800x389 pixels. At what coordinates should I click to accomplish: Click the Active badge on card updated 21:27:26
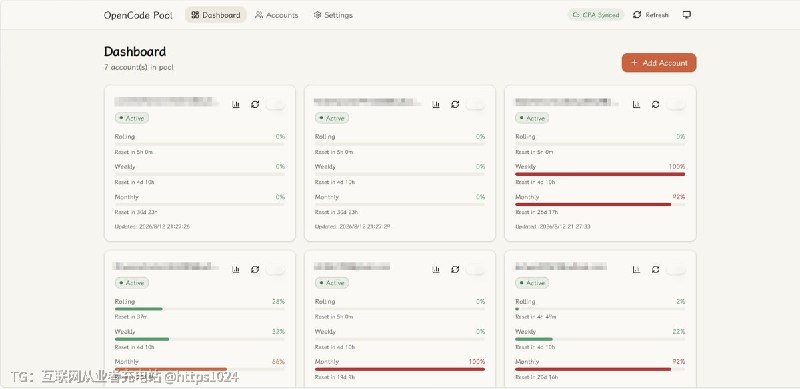tap(132, 118)
